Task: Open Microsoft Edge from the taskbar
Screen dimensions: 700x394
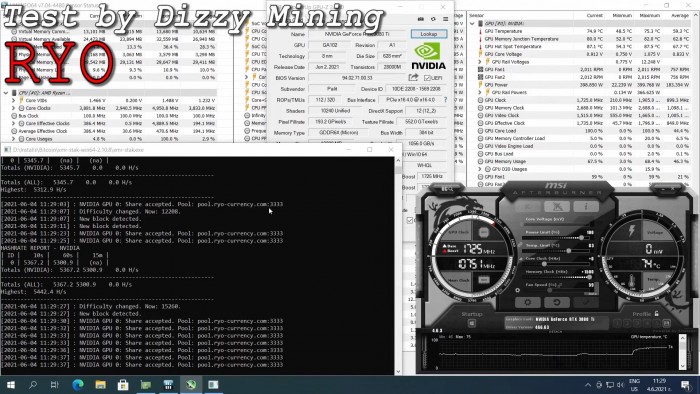Action: pyautogui.click(x=78, y=385)
